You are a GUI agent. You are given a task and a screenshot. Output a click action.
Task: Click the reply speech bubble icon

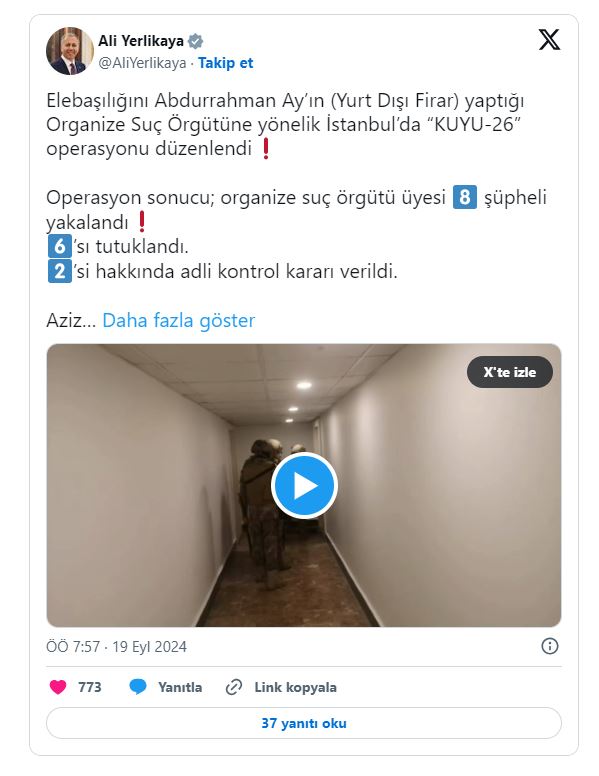[x=138, y=687]
